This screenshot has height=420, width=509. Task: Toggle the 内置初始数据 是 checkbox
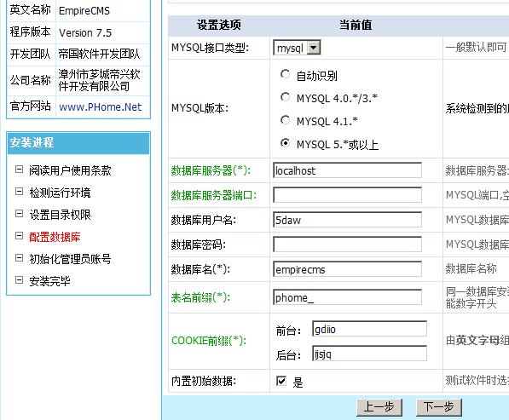click(281, 381)
